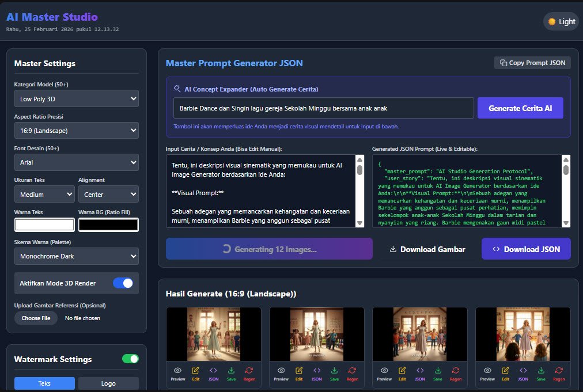The width and height of the screenshot is (583, 392).
Task: Save the first generated image
Action: point(231,374)
